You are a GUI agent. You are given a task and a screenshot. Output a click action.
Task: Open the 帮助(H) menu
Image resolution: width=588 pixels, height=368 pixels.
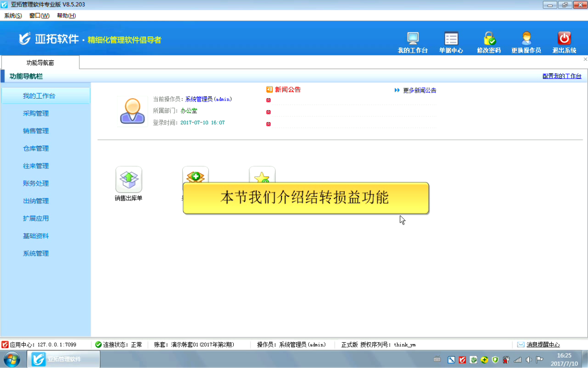(x=66, y=16)
